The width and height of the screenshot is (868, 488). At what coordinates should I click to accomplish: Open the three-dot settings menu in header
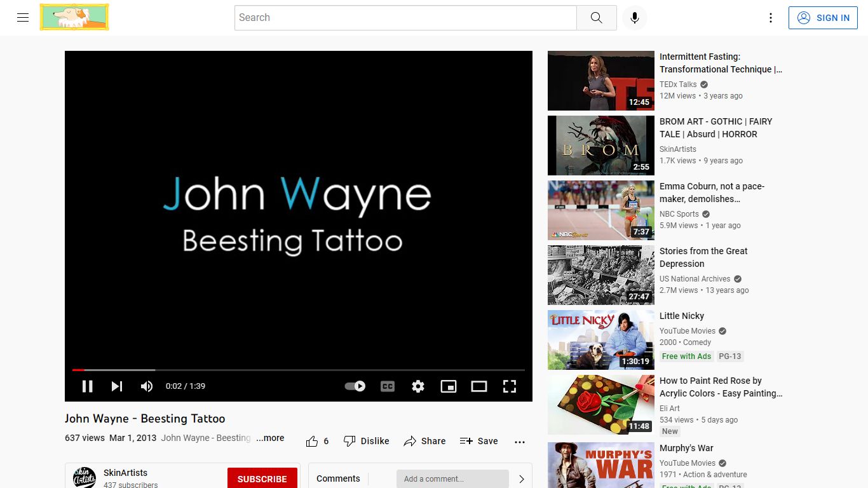(771, 18)
